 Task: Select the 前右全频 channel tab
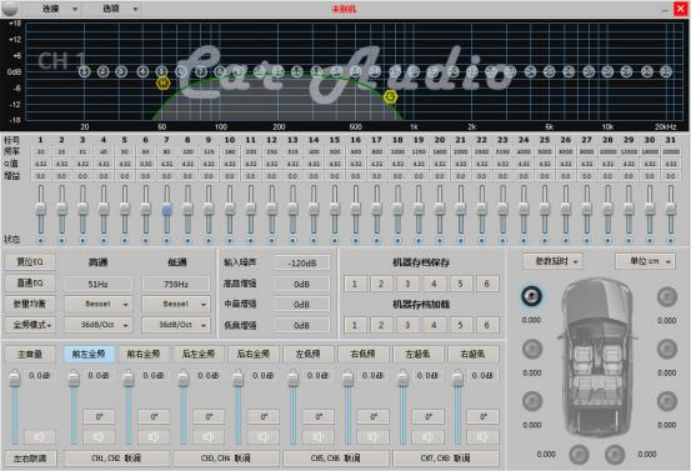point(143,354)
